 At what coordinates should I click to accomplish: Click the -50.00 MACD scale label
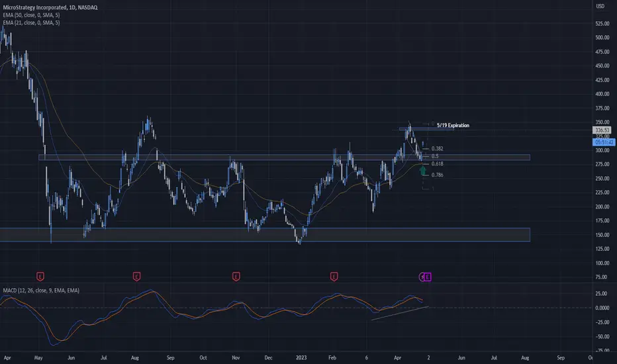pyautogui.click(x=602, y=336)
